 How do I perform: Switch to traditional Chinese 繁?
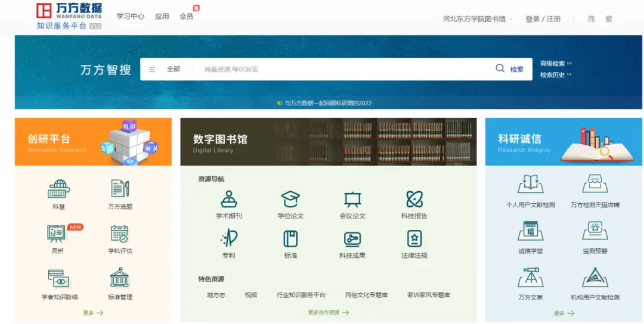[x=609, y=19]
